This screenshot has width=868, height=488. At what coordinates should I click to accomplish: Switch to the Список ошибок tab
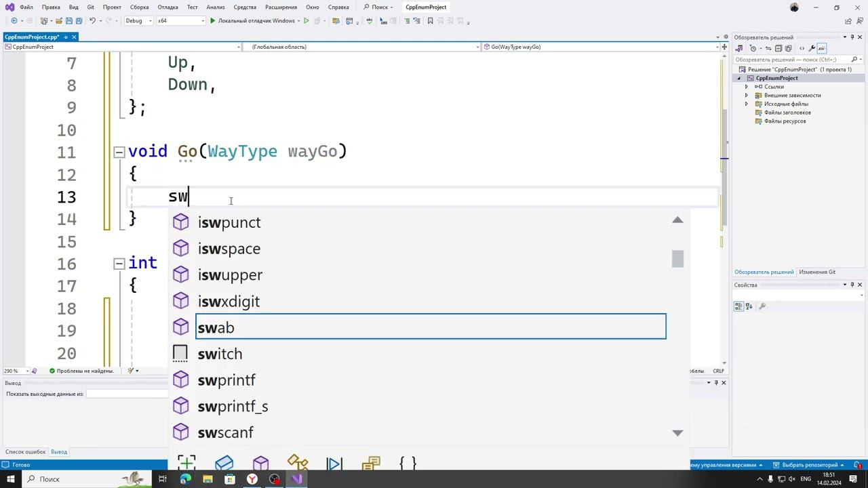[26, 452]
